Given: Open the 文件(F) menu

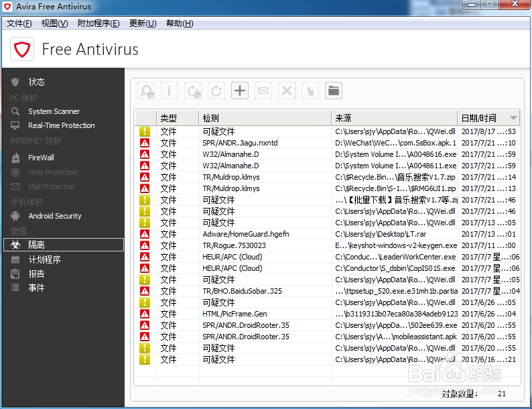Looking at the screenshot, I should (x=19, y=23).
